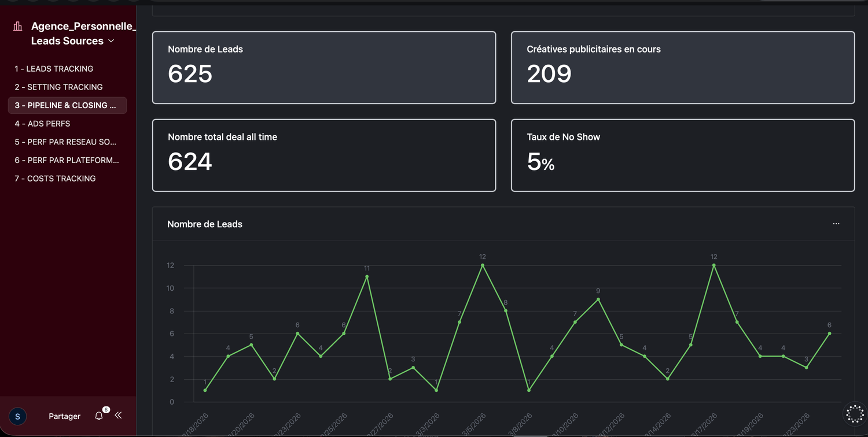Open 6 - PERF PAR PLATEFORM page
The height and width of the screenshot is (437, 868).
click(67, 160)
